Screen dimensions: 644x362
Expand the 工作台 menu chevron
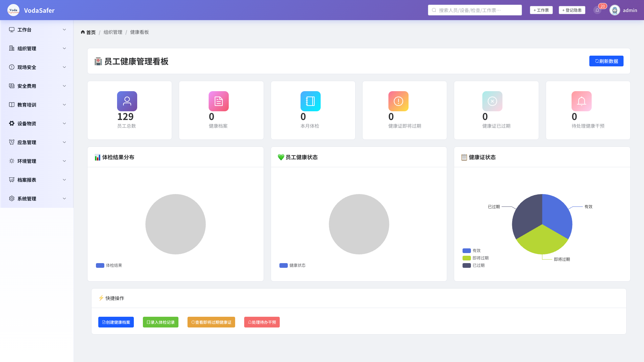[64, 29]
